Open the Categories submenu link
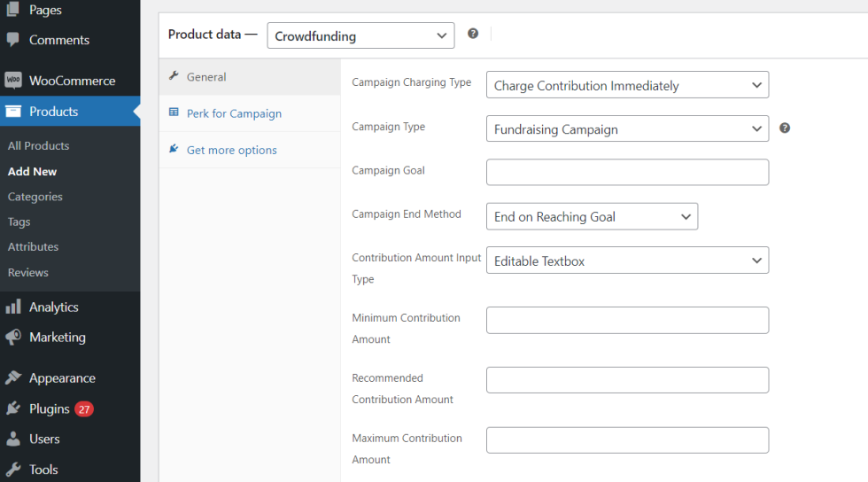Image resolution: width=868 pixels, height=482 pixels. pos(35,197)
